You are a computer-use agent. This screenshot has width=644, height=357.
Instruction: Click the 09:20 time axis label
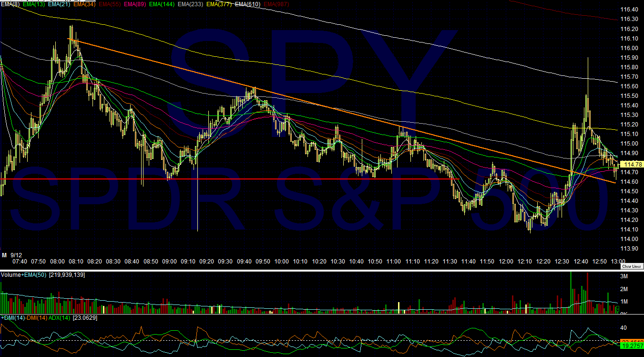tap(206, 262)
